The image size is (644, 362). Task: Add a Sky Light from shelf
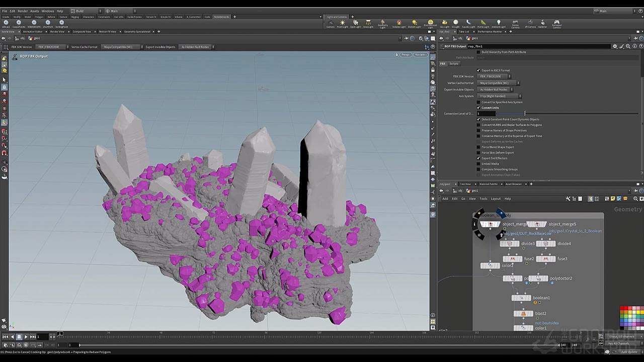click(x=444, y=24)
